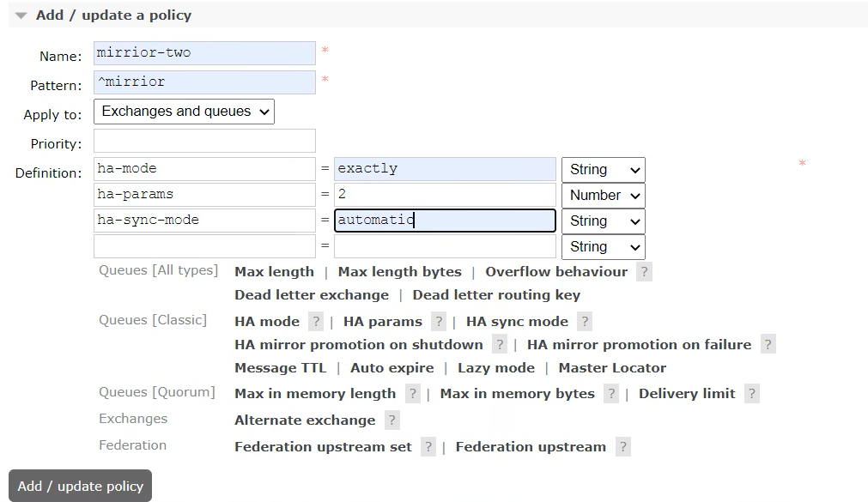Click the Priority input field

point(204,142)
